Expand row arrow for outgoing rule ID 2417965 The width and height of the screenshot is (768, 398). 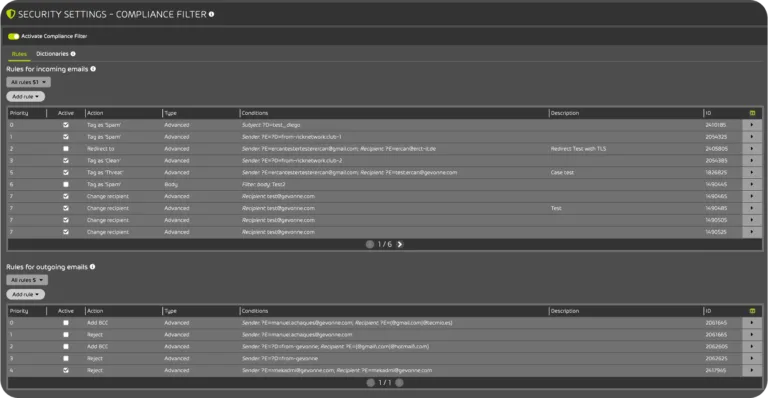pos(752,371)
